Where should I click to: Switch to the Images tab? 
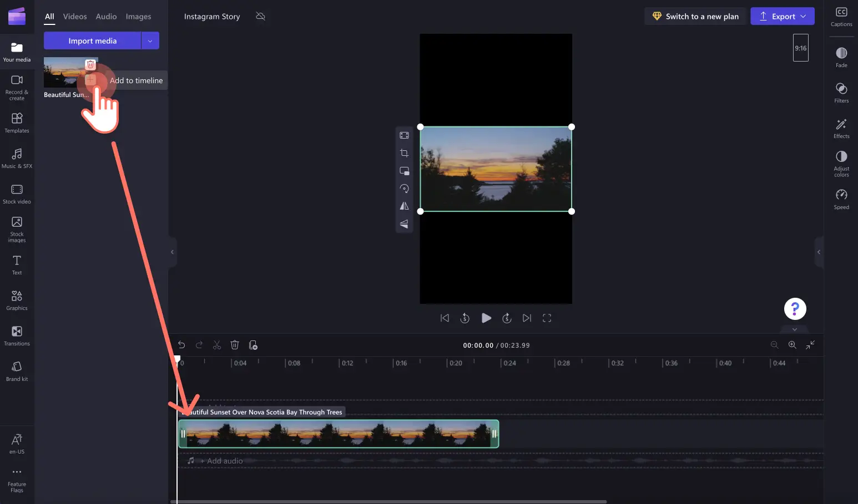(x=138, y=16)
